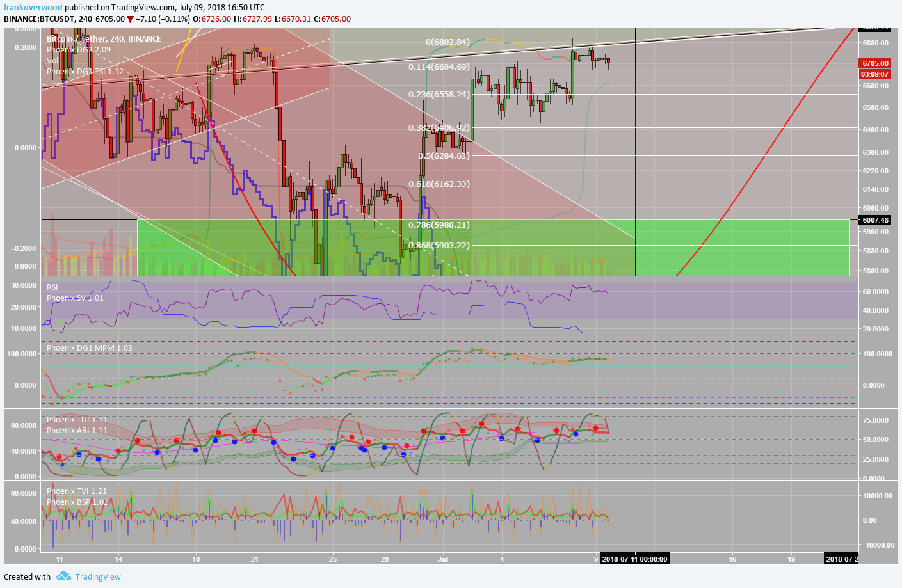Click the 5880.00 price axis label
The height and width of the screenshot is (588, 902).
click(x=875, y=251)
